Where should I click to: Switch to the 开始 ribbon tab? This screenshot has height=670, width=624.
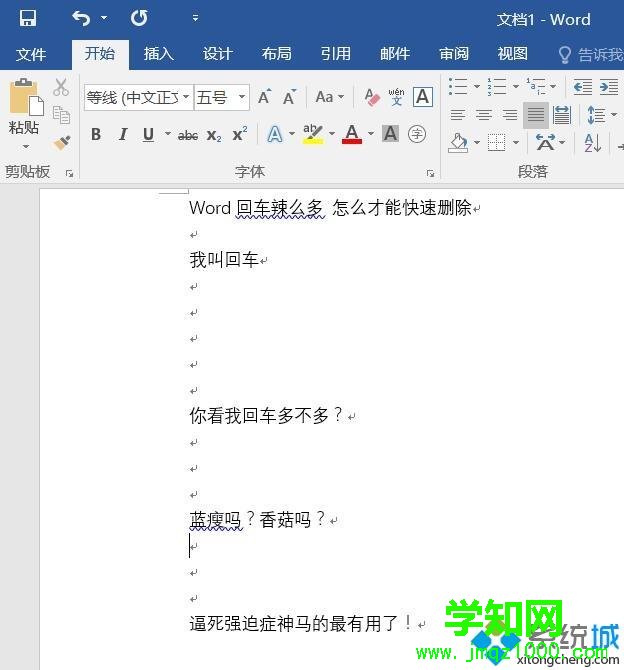[x=100, y=54]
